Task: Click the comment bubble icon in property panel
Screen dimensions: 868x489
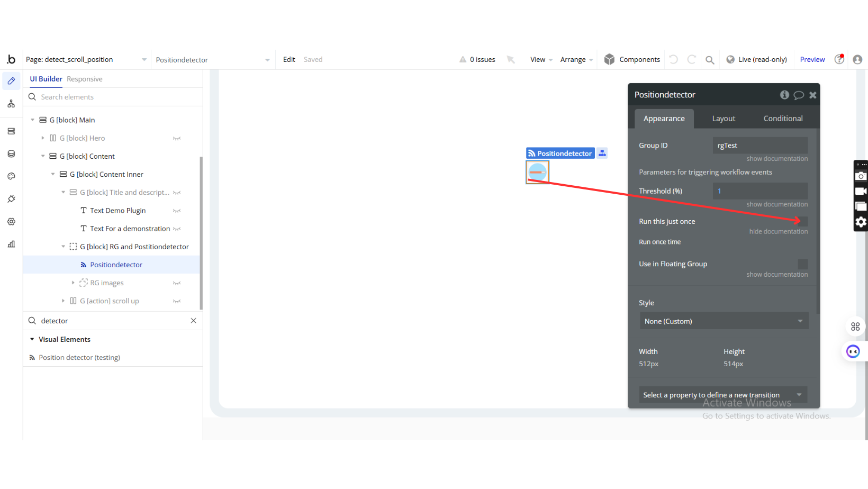Action: pos(799,95)
